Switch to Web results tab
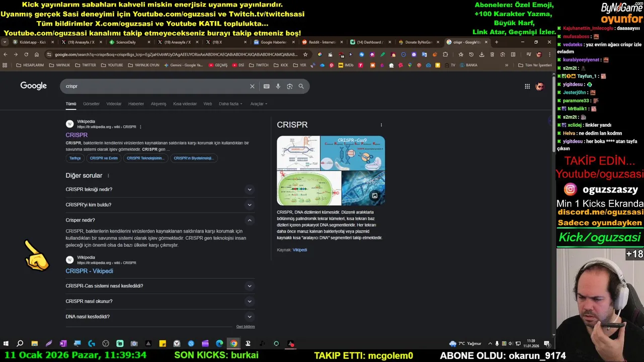 207,104
